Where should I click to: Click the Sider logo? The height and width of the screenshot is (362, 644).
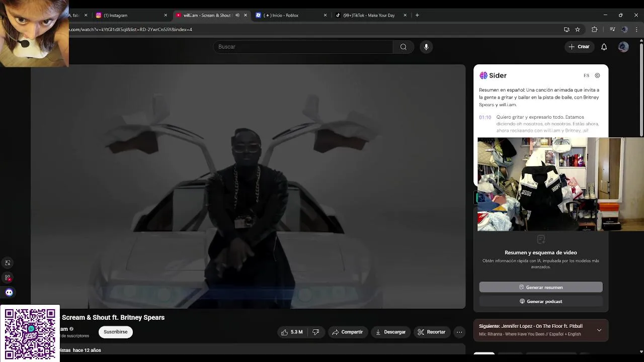tap(493, 75)
